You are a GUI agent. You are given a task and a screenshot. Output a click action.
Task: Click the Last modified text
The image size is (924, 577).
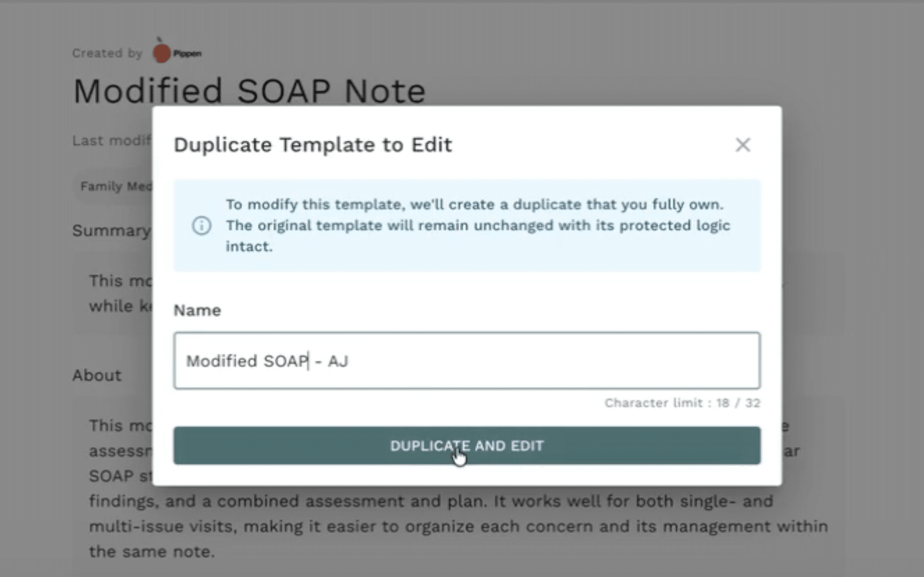(x=112, y=141)
